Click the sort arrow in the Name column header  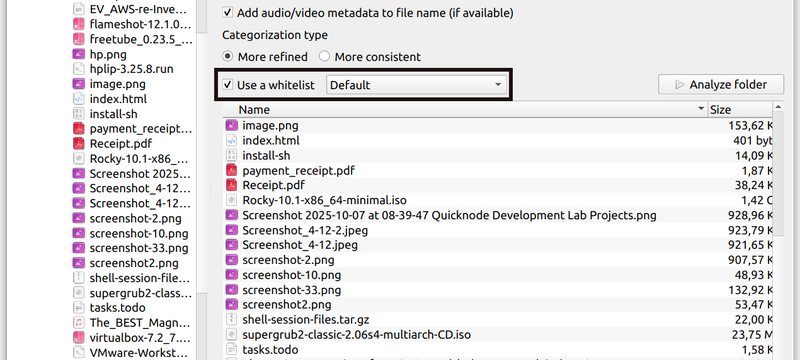[701, 110]
